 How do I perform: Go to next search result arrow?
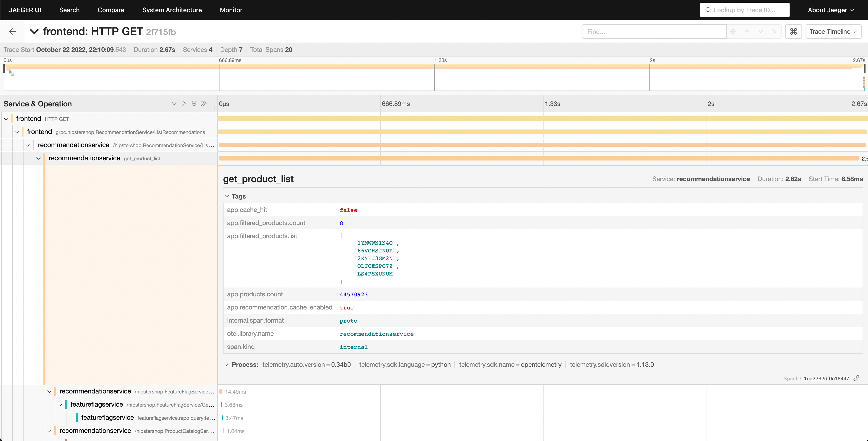pyautogui.click(x=761, y=32)
